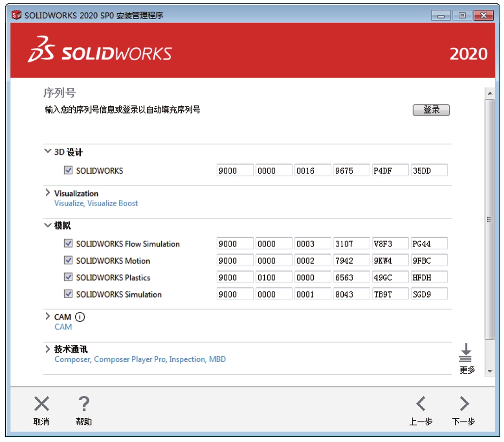Screen dimensions: 504x442
Task: Open the Visualize, Visualize Boost link
Action: coord(96,203)
